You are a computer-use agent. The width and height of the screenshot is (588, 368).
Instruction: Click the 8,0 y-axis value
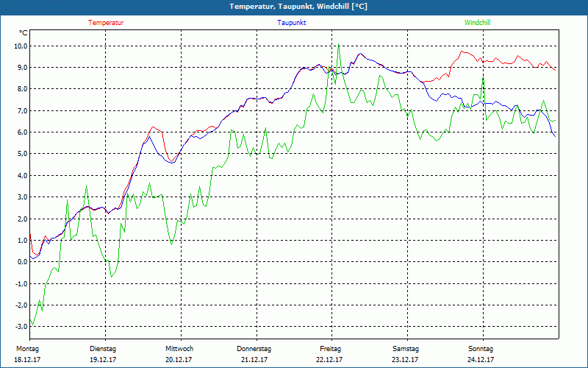click(22, 89)
